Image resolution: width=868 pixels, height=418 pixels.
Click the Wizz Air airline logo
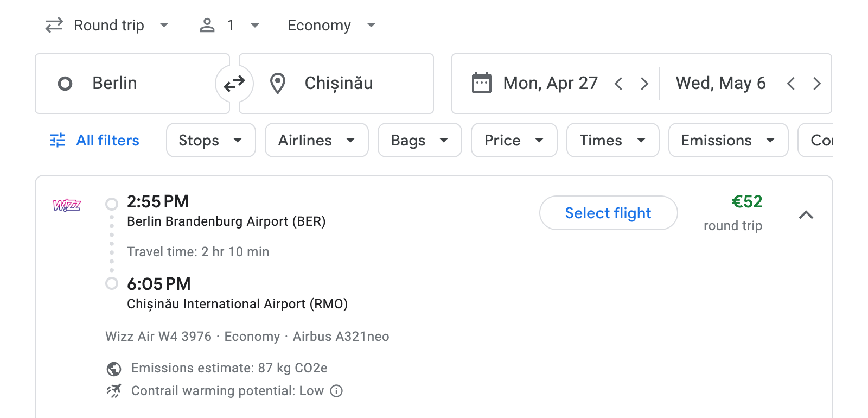pyautogui.click(x=67, y=205)
